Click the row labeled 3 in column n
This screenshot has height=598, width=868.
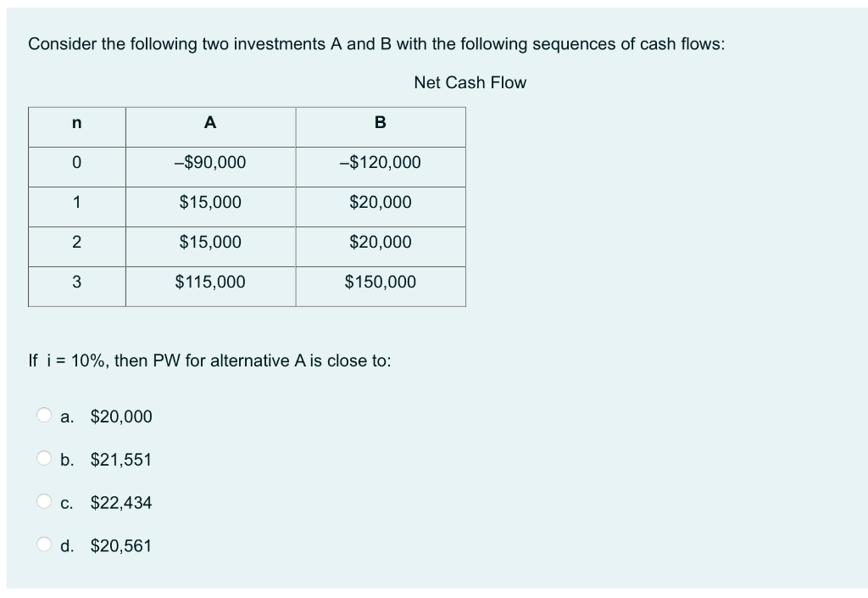click(x=76, y=282)
